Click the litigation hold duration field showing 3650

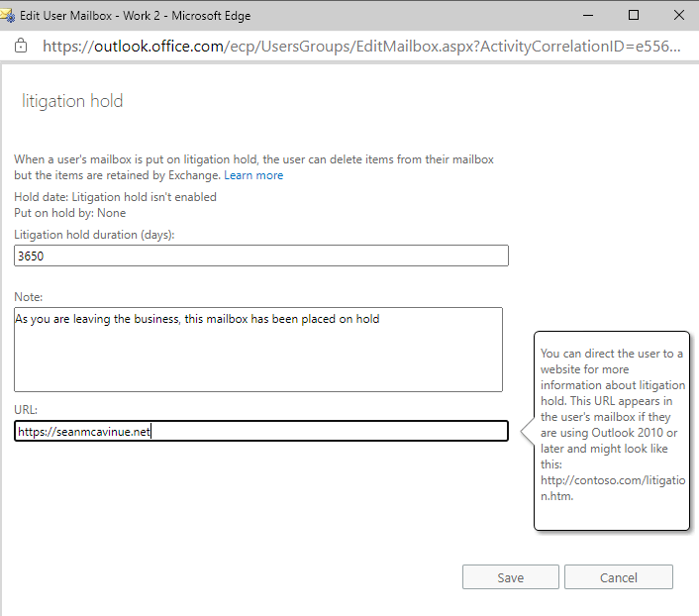(x=261, y=256)
